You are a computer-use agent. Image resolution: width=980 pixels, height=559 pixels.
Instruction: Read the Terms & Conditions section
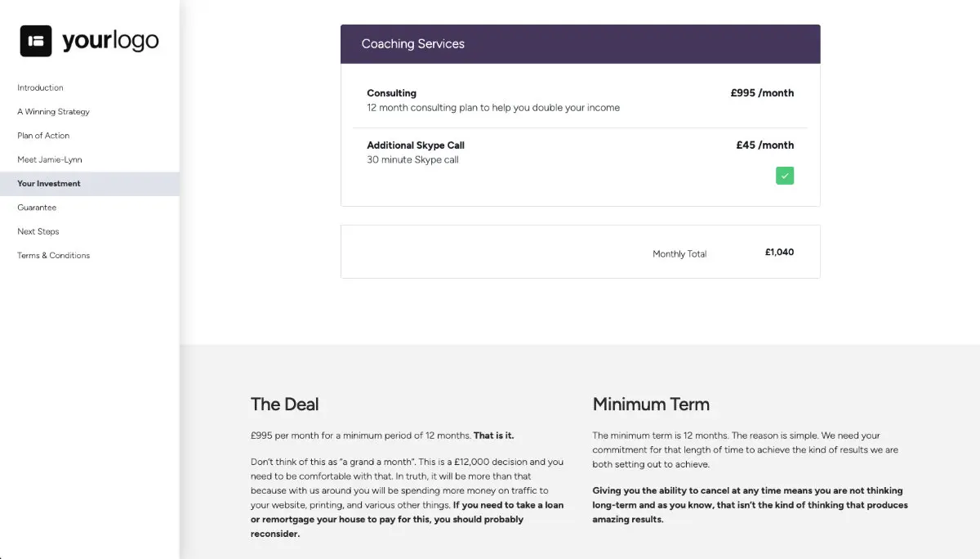coord(53,255)
